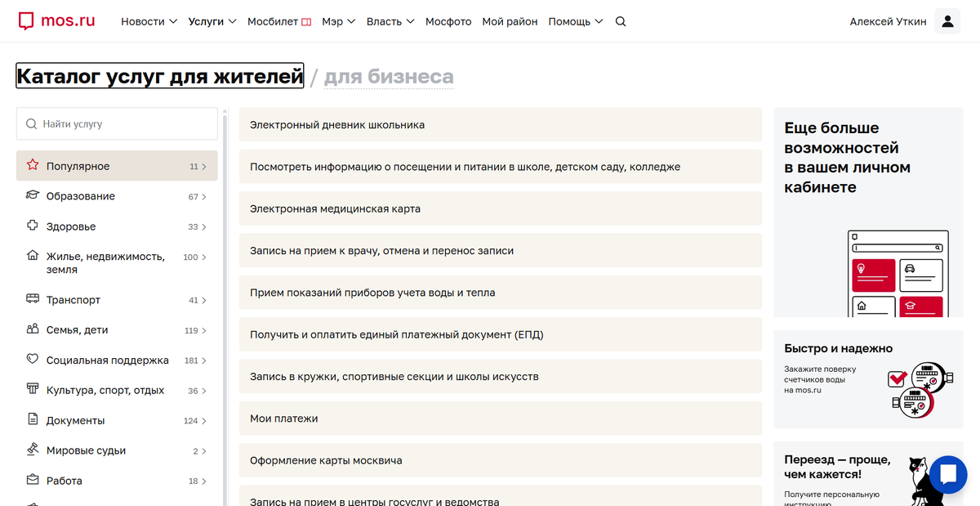
Task: Open the Быстро и надежно banner
Action: tap(868, 379)
